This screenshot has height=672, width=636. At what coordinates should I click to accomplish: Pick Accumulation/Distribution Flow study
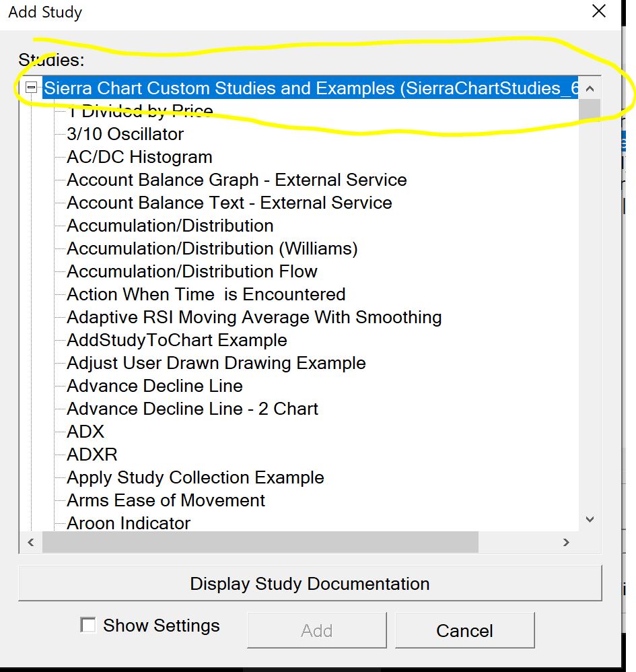click(192, 272)
